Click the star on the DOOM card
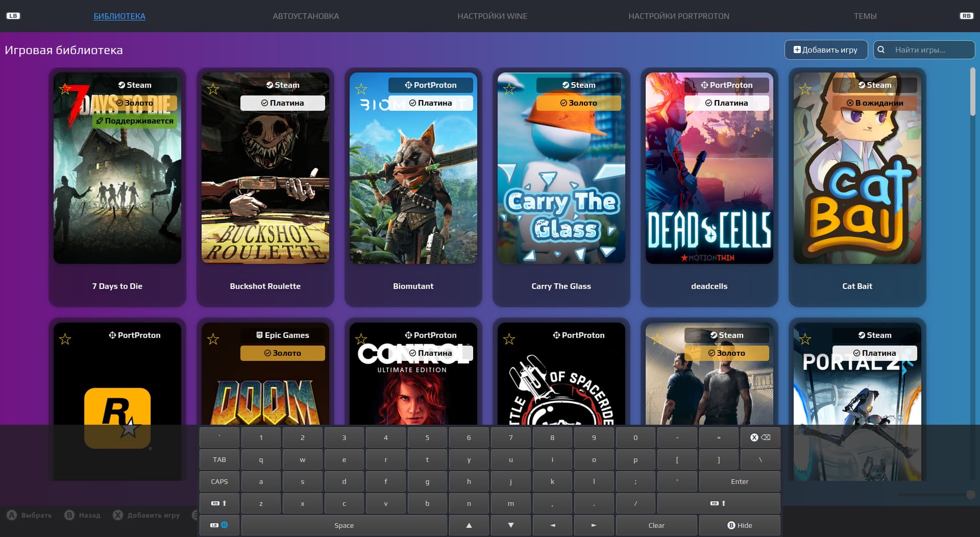 (213, 339)
